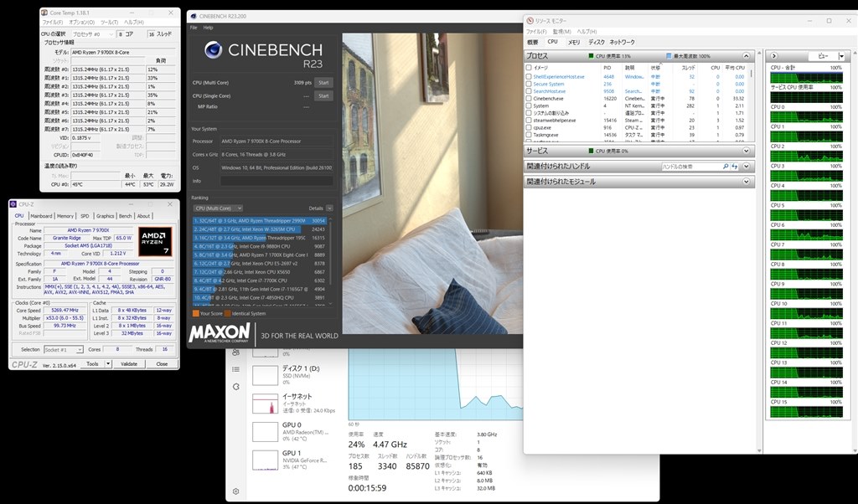Collapse the プロセス section in Resource Monitor

coord(746,56)
